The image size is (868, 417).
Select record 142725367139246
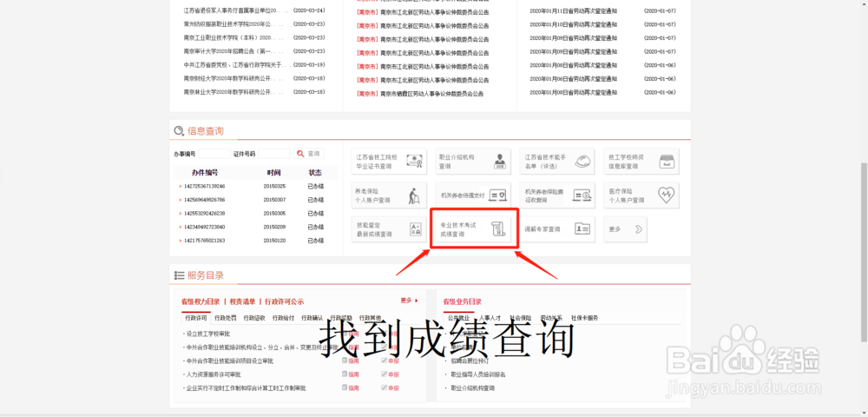(x=204, y=186)
